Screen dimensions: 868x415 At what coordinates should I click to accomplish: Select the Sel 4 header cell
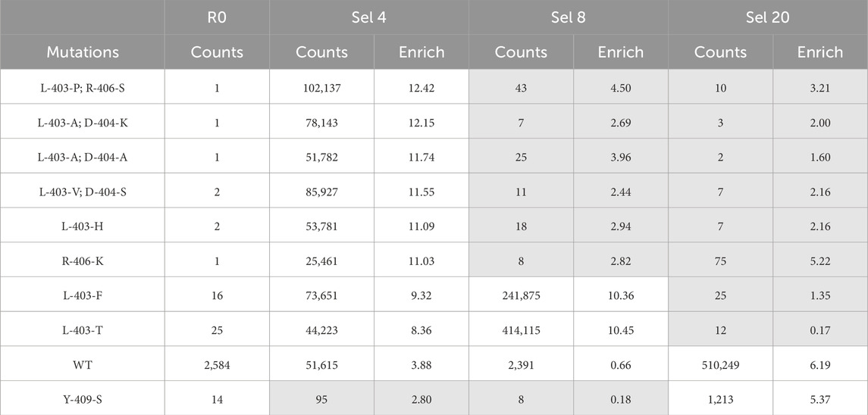369,17
